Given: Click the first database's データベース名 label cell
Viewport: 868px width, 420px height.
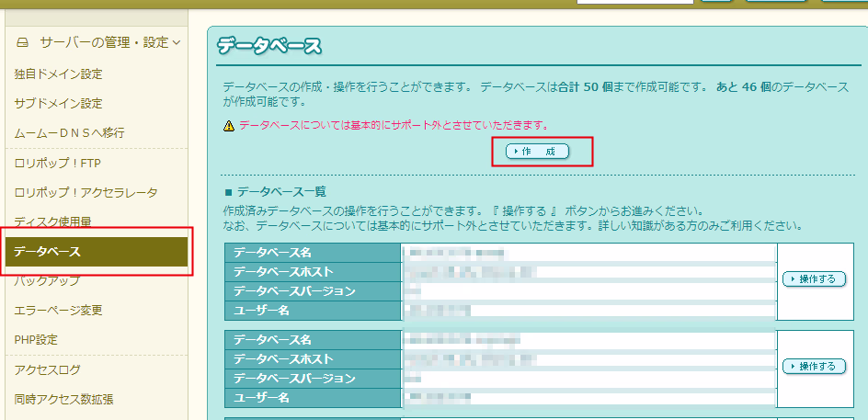Looking at the screenshot, I should (313, 253).
